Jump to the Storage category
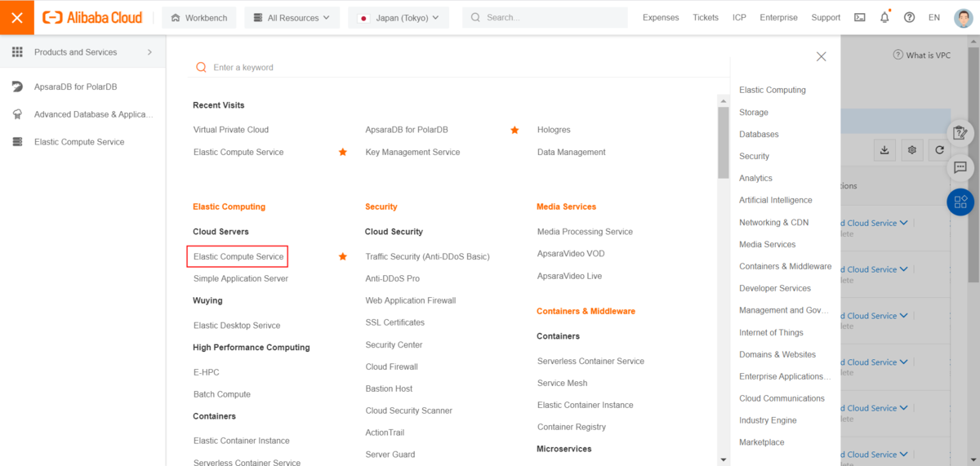The height and width of the screenshot is (466, 980). click(x=754, y=112)
